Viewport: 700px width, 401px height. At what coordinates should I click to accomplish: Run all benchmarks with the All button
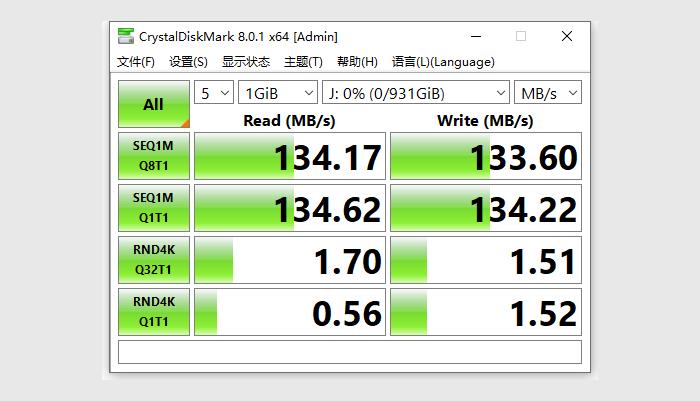[154, 104]
